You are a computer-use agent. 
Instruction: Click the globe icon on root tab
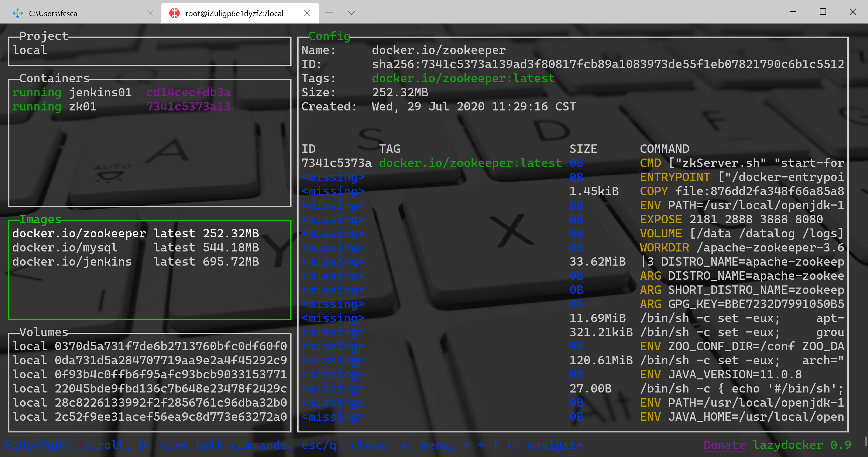pyautogui.click(x=174, y=13)
